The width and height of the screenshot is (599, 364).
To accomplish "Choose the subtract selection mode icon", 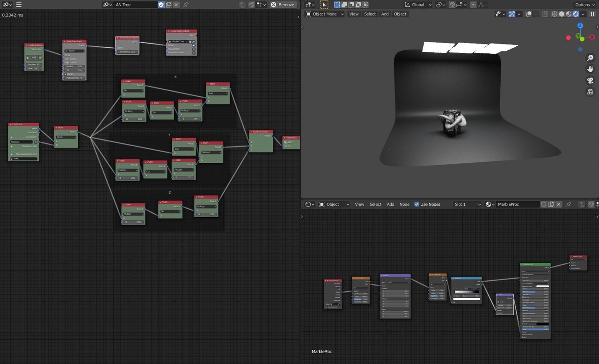I will click(x=350, y=5).
